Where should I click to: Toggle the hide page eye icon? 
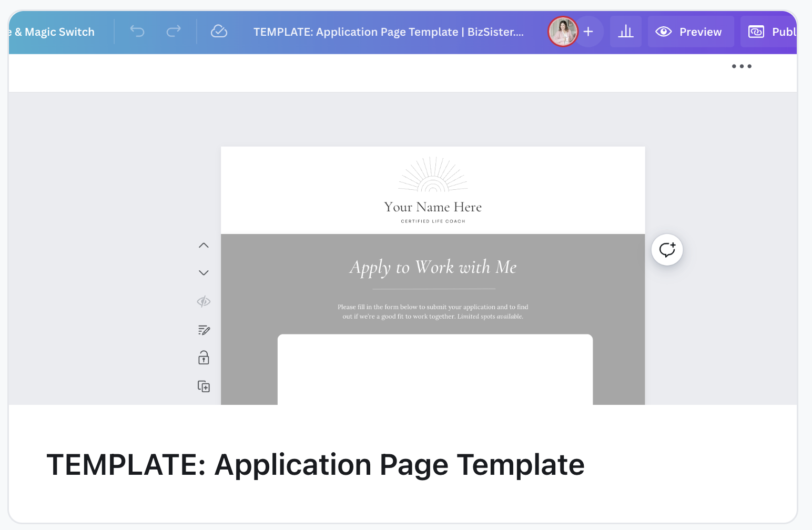204,301
